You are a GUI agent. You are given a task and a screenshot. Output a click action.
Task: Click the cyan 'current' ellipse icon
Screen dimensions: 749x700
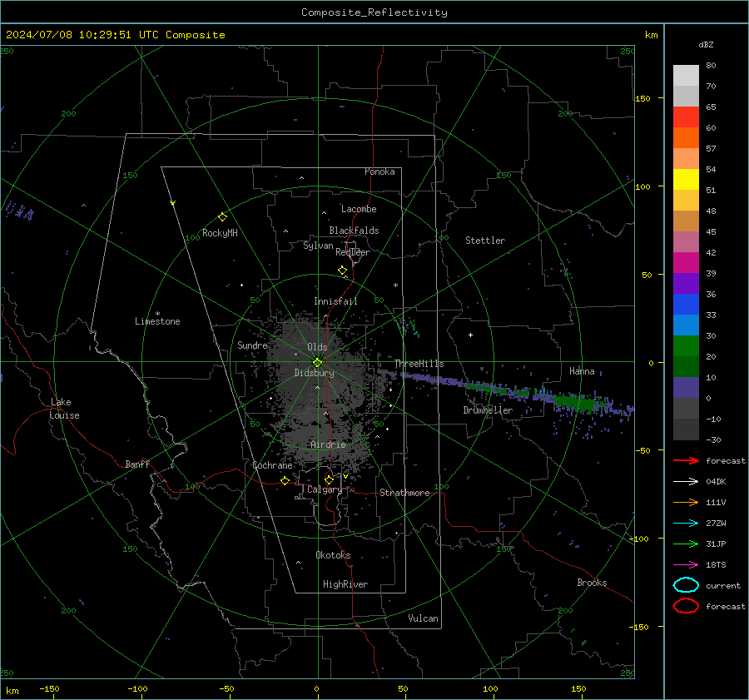point(686,585)
